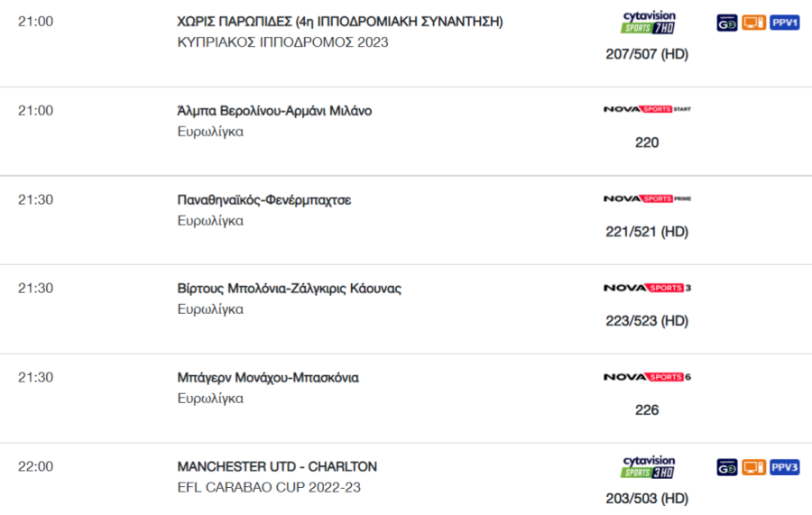Open Βίρτους Μπολόνια-Ζάλγκιρις Κάουνας listing

[289, 289]
